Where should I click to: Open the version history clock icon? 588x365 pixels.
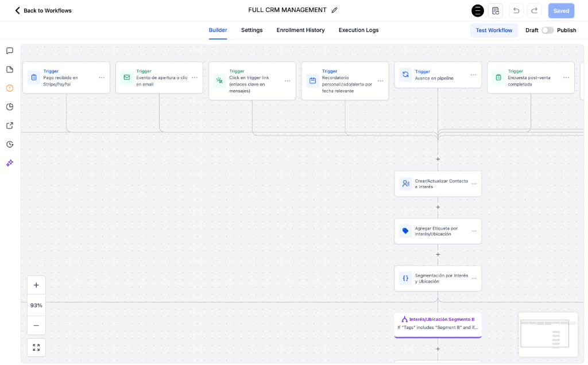pyautogui.click(x=9, y=144)
